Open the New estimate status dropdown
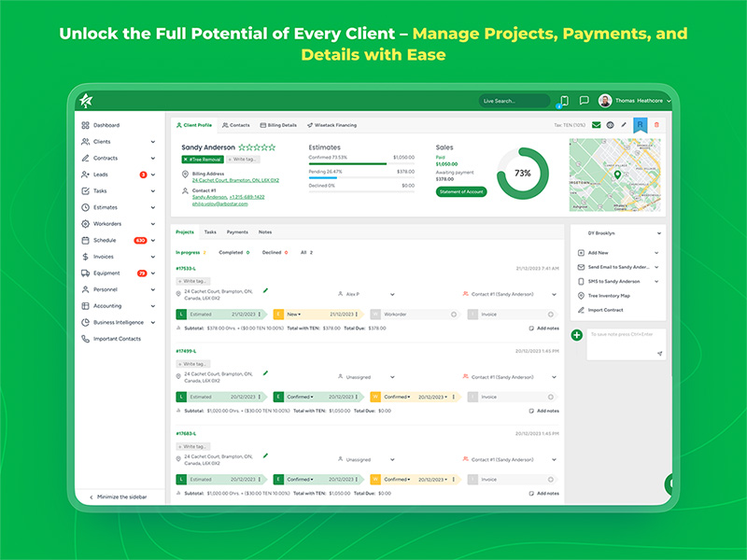Viewport: 747px width, 560px height. point(294,315)
